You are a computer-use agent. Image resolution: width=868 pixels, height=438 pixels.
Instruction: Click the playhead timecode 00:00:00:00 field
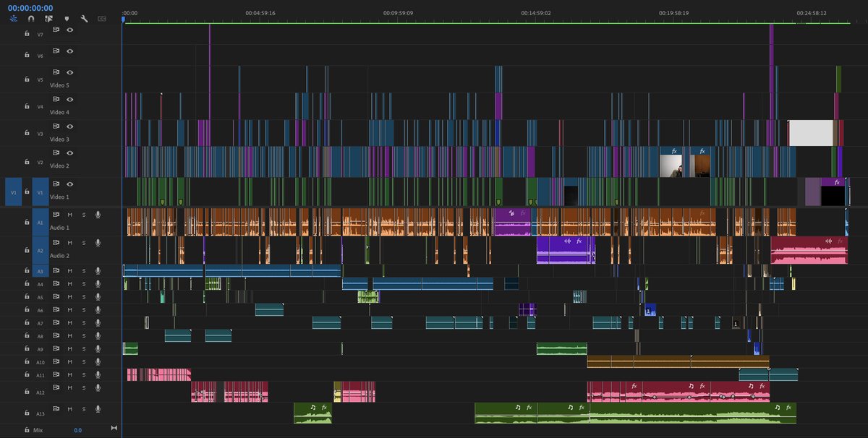point(30,8)
